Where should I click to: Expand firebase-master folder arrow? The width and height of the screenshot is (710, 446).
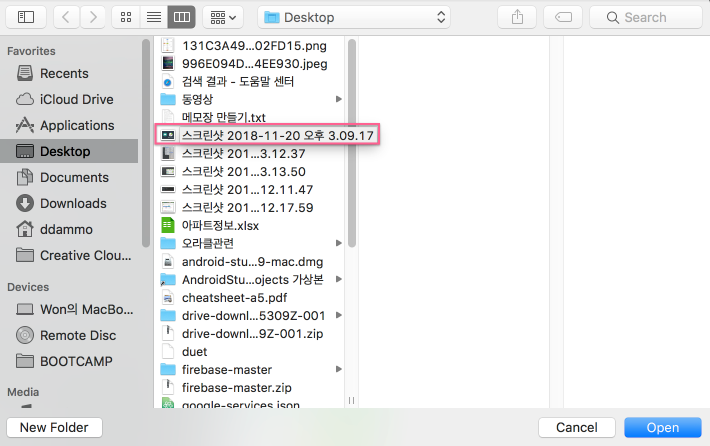coord(338,369)
